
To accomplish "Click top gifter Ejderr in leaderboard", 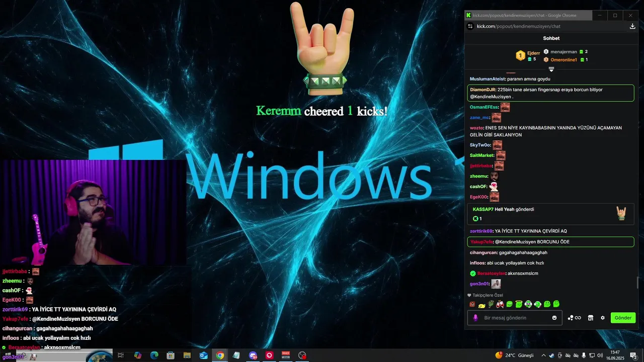I will pos(533,53).
